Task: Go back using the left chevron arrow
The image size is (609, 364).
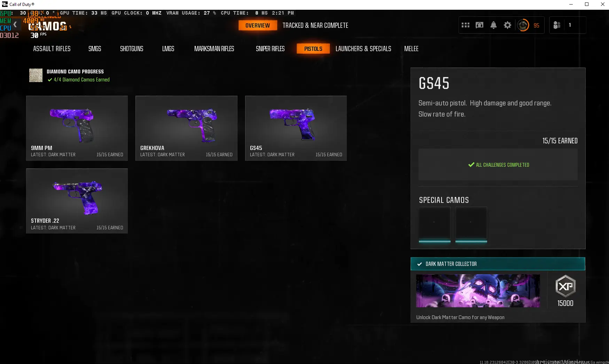Action: 15,24
